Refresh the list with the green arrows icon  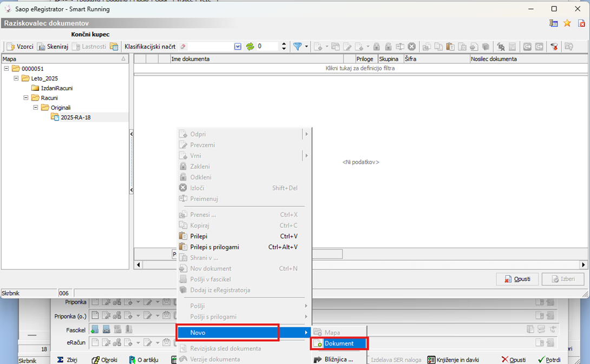point(250,47)
